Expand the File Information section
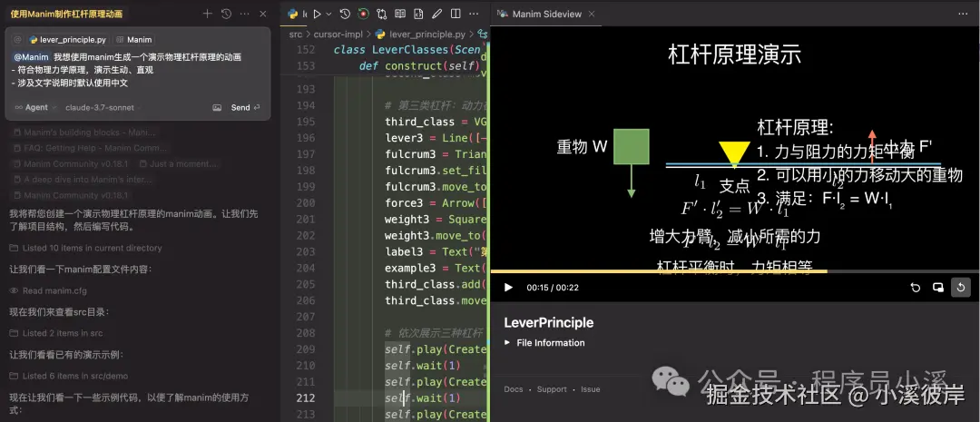Image resolution: width=980 pixels, height=422 pixels. (544, 343)
